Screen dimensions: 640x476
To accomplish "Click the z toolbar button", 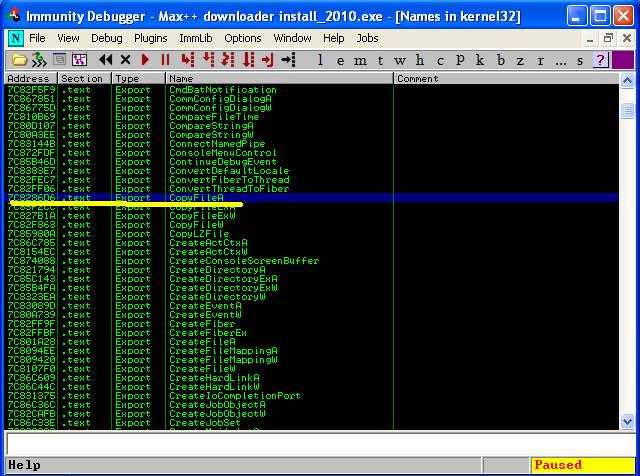I will (520, 60).
